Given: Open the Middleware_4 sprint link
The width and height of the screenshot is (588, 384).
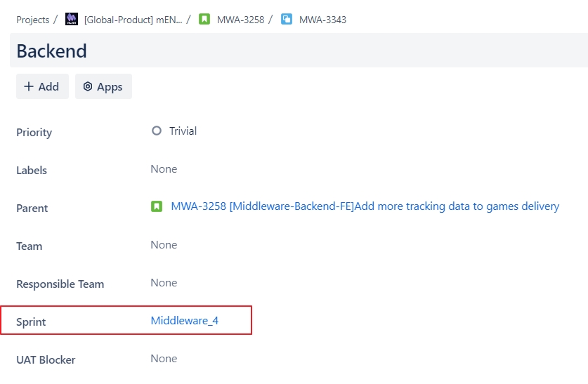Looking at the screenshot, I should point(185,321).
